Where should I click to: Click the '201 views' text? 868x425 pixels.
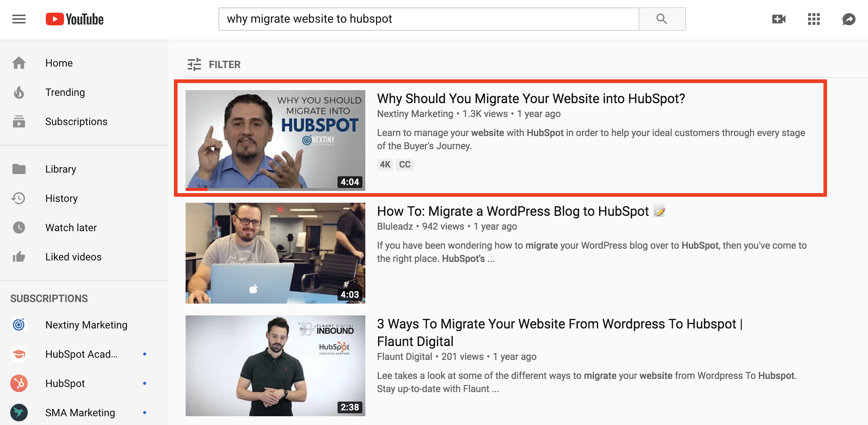coord(462,357)
